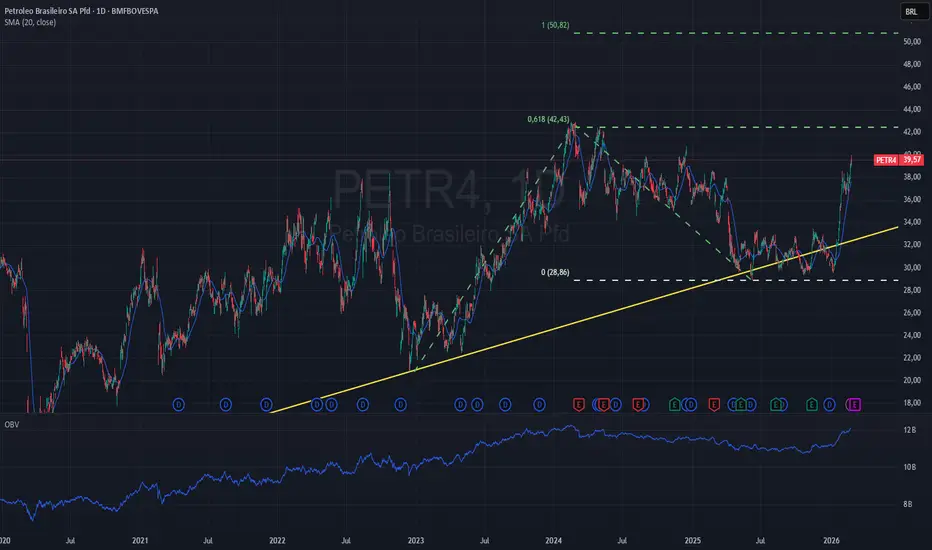The image size is (932, 550).
Task: Click the dividend D marker just before 2022
Action: click(x=266, y=405)
